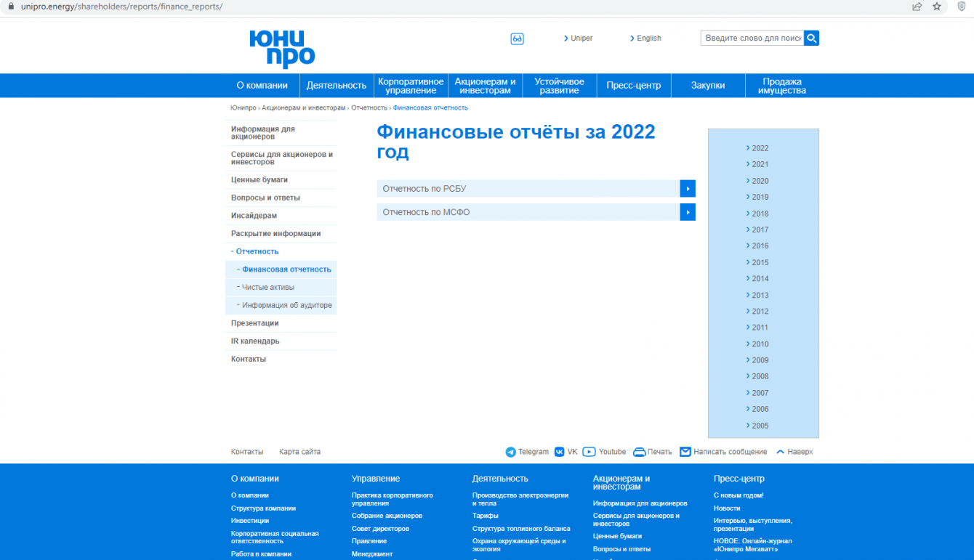Open Карта сайта footer link
The height and width of the screenshot is (560, 974).
(299, 452)
